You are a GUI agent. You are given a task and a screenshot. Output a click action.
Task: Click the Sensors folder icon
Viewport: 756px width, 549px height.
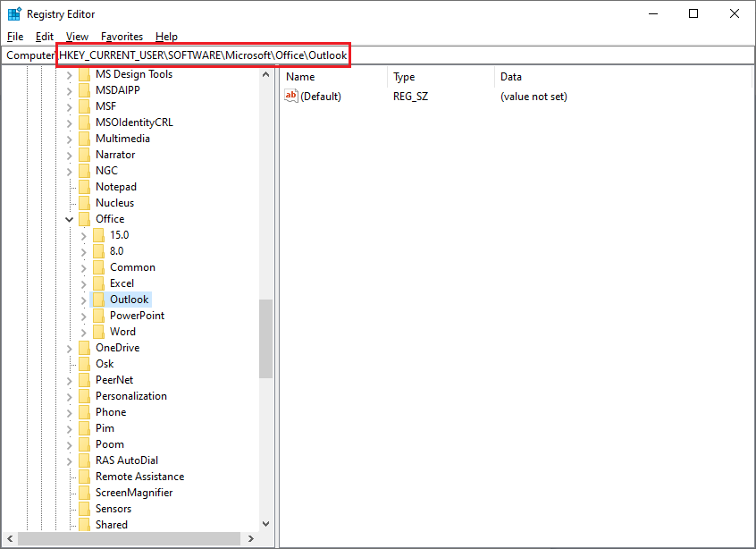[84, 509]
